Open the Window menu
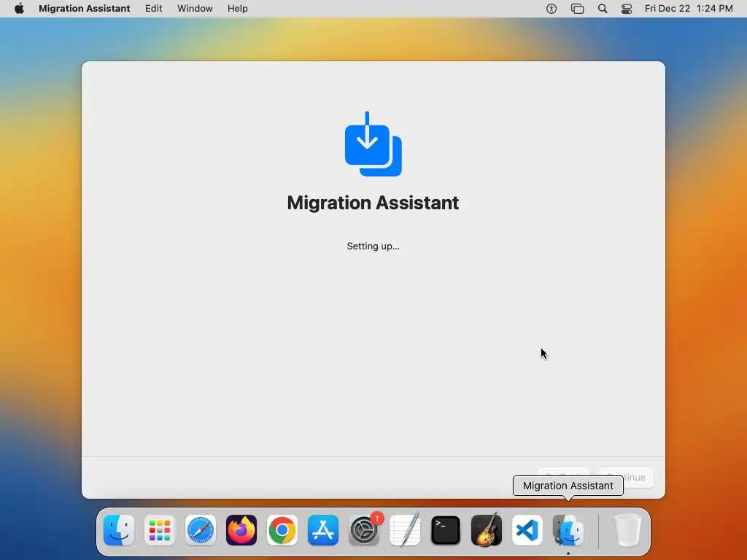Viewport: 747px width, 560px height. tap(195, 9)
